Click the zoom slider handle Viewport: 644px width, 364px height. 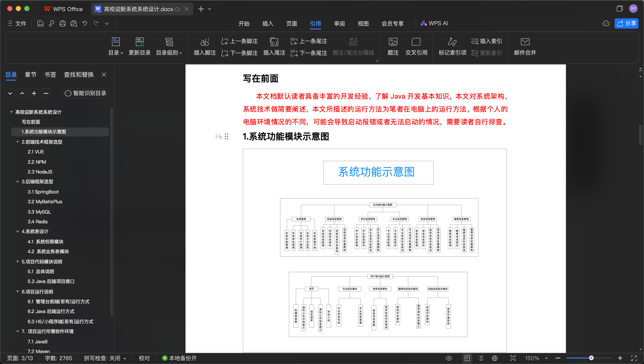[x=591, y=358]
